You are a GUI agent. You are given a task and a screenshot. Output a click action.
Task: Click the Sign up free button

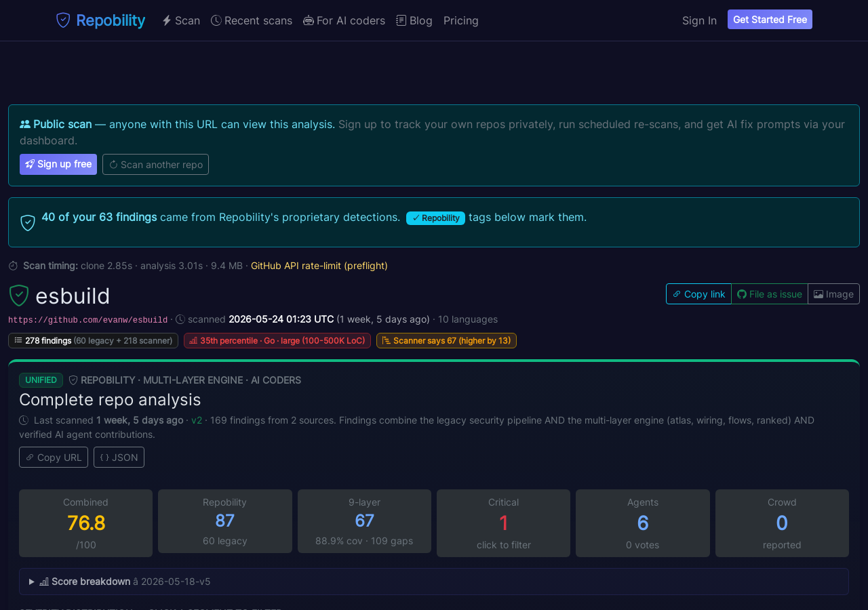pyautogui.click(x=58, y=164)
